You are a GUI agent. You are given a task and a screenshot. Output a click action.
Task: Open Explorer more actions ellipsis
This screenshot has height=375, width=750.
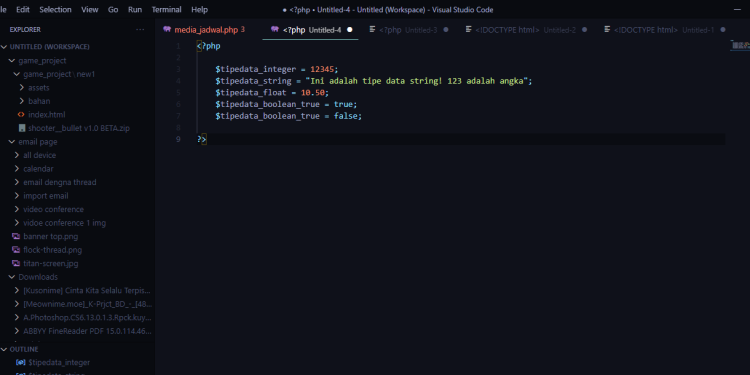(140, 30)
